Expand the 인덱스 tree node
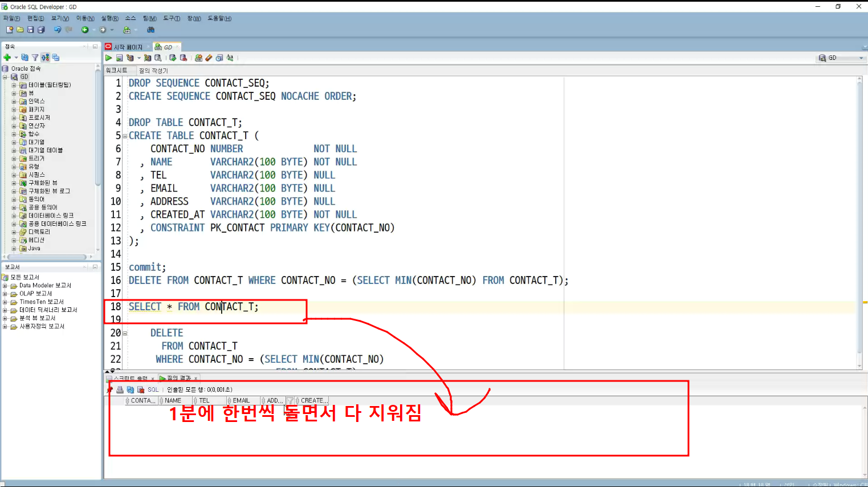Image resolution: width=868 pixels, height=487 pixels. (x=14, y=102)
